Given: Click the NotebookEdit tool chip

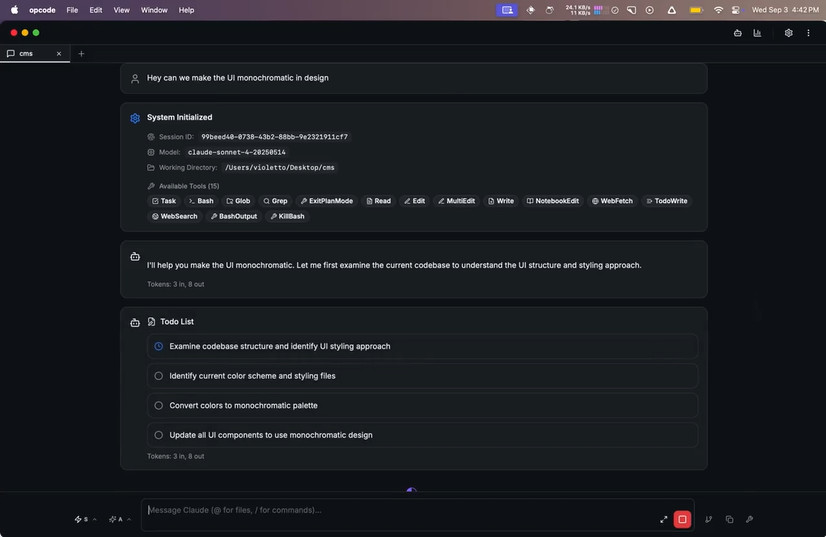Looking at the screenshot, I should (553, 201).
